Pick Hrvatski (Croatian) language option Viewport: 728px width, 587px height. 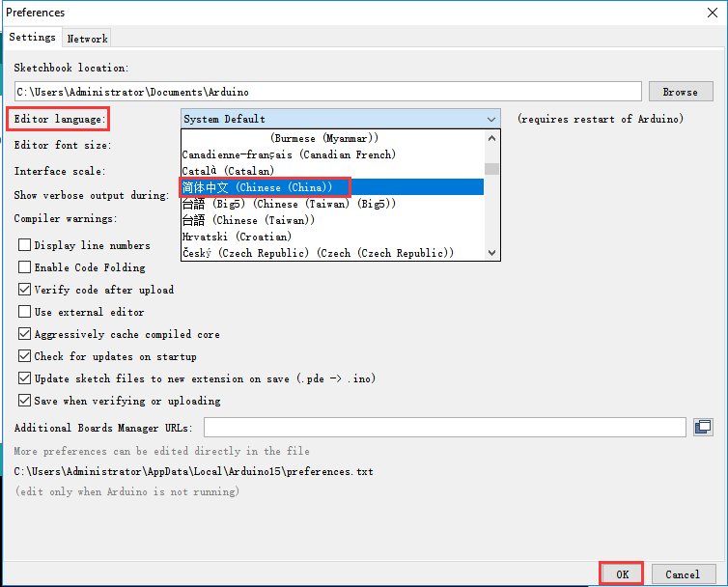(332, 237)
